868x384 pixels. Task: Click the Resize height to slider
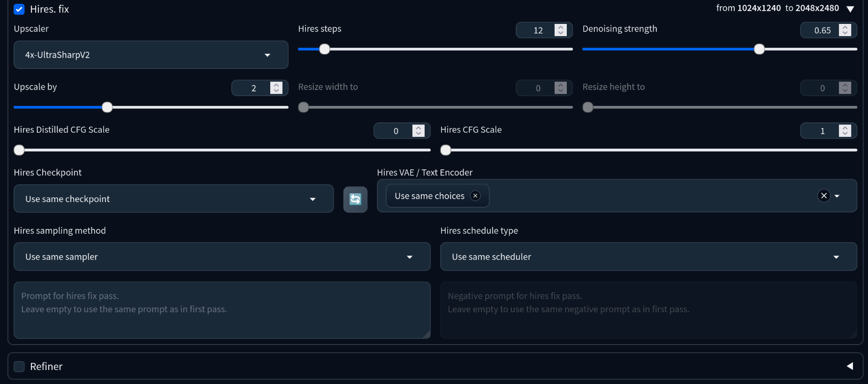click(x=720, y=107)
